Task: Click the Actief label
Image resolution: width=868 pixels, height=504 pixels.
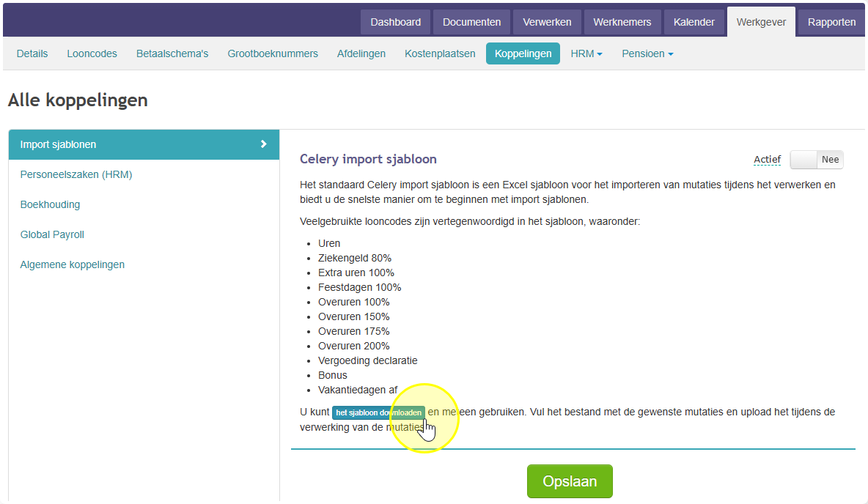Action: [x=768, y=160]
